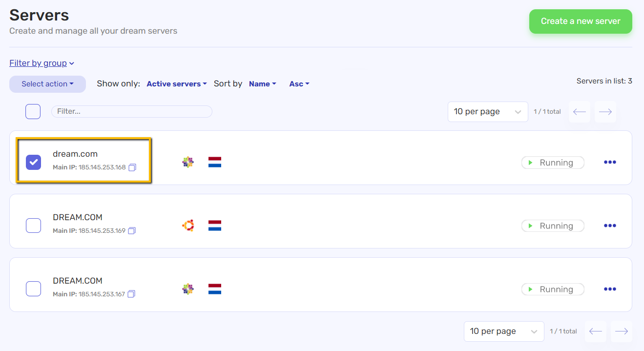Open top 10 per page selector
This screenshot has height=351, width=644.
[x=488, y=112]
